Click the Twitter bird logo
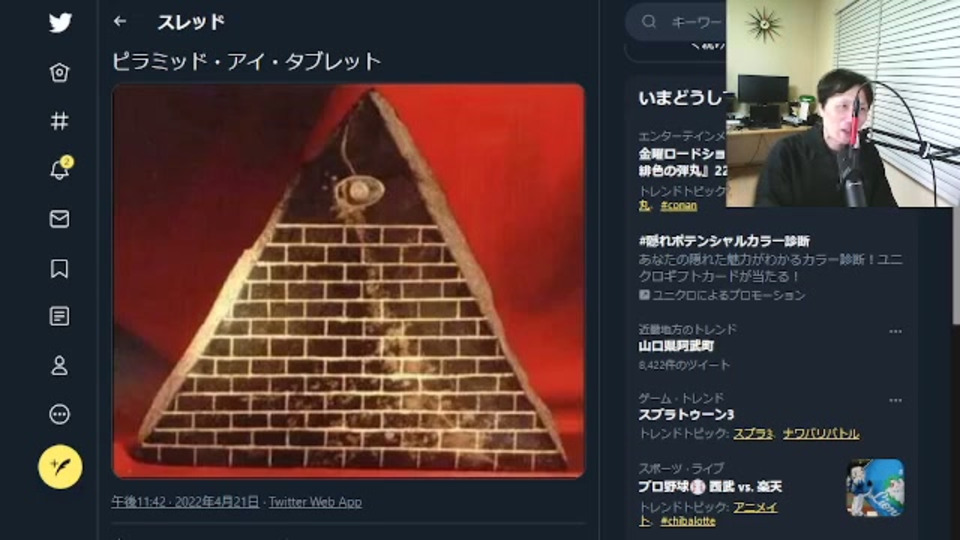Image resolution: width=960 pixels, height=540 pixels. [x=60, y=23]
